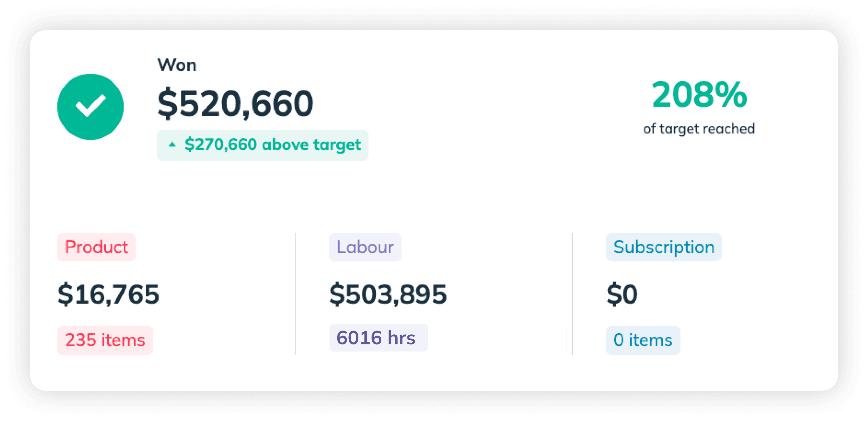Click divider between Labour and Subscription
Screen dimensions: 868x421
pyautogui.click(x=572, y=294)
